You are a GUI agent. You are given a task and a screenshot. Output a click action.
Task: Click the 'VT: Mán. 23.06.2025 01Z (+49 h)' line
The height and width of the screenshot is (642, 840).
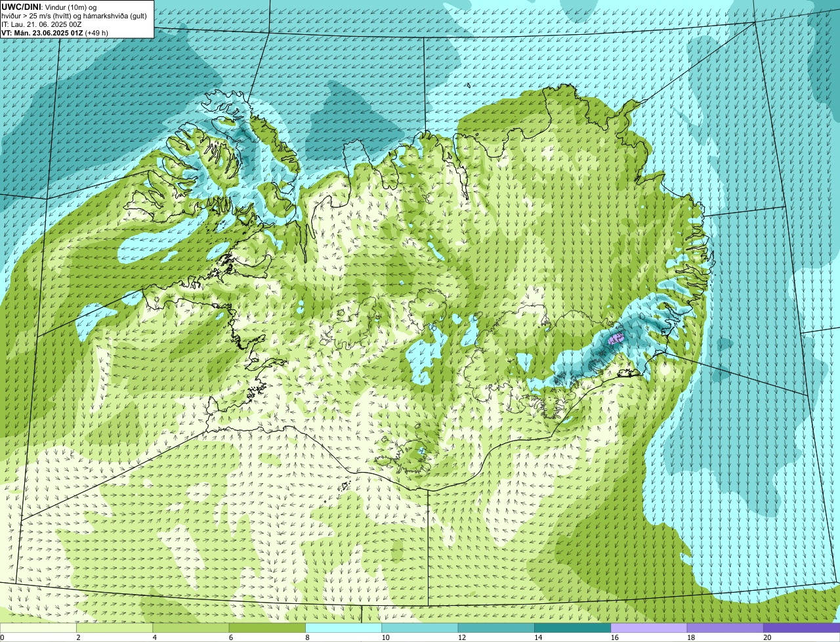tap(55, 32)
